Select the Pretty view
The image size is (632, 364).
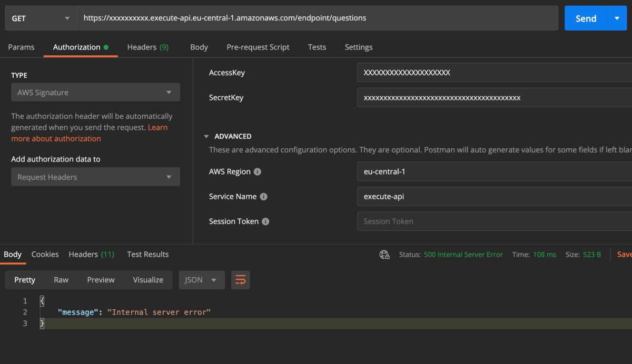(25, 280)
